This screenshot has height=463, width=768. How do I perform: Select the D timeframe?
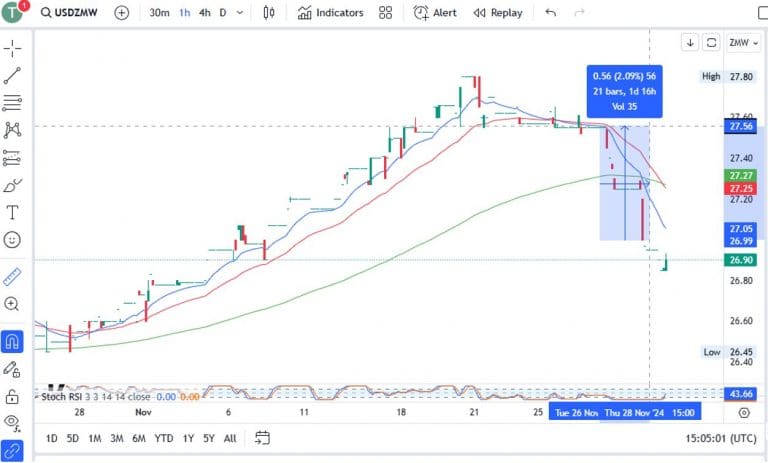click(223, 13)
